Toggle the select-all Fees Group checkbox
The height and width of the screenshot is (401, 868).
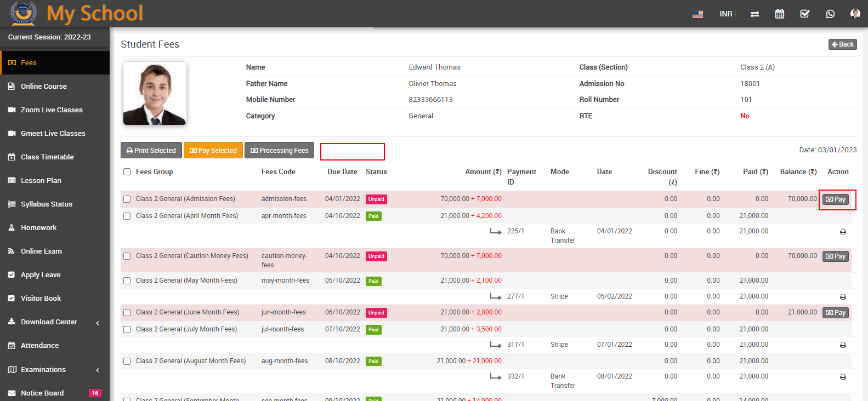(127, 172)
